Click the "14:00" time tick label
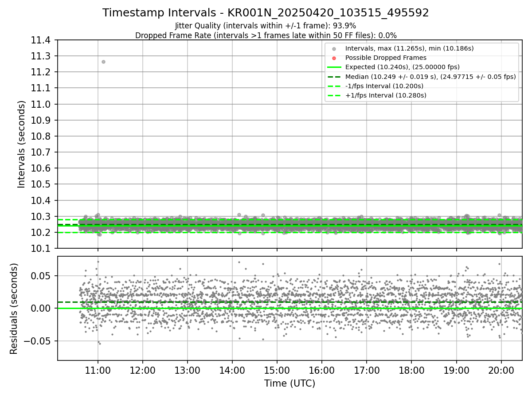532x399 pixels. (x=232, y=370)
